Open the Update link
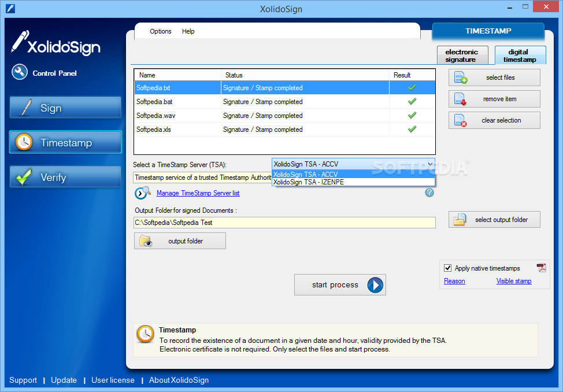The image size is (563, 392). (64, 380)
